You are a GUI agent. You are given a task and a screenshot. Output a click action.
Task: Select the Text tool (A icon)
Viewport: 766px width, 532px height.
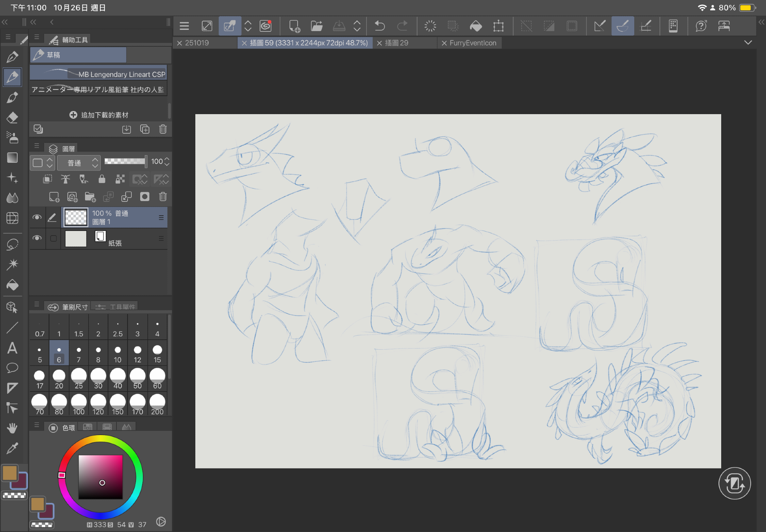coord(12,348)
